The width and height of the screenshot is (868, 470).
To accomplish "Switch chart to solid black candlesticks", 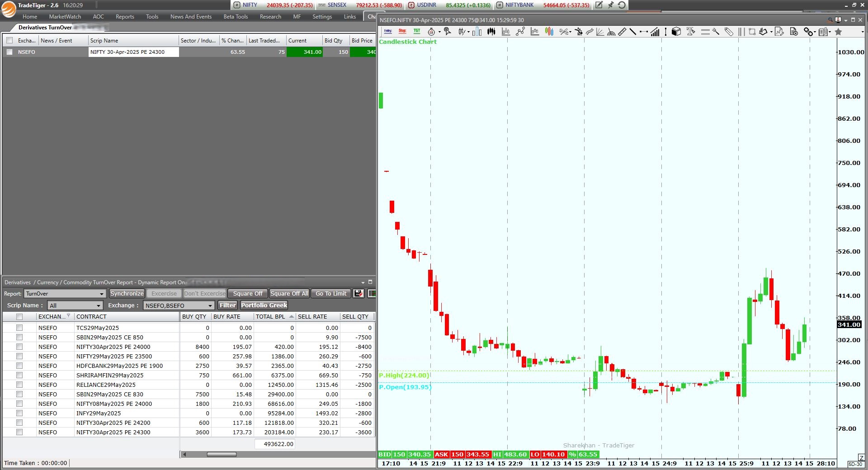I will coord(491,31).
